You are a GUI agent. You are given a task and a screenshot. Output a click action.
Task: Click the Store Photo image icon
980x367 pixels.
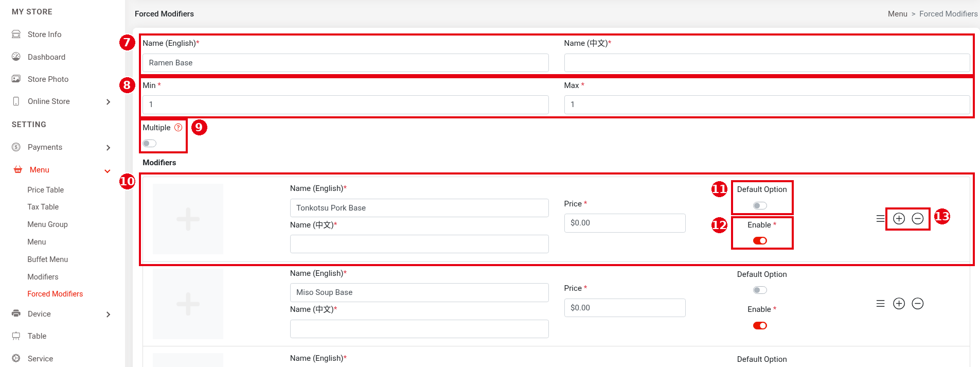[16, 79]
